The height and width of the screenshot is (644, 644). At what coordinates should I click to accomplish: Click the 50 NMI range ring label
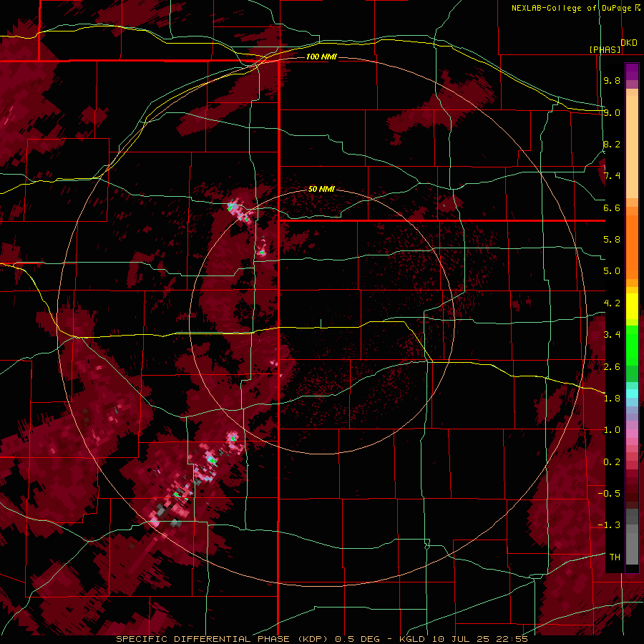321,189
